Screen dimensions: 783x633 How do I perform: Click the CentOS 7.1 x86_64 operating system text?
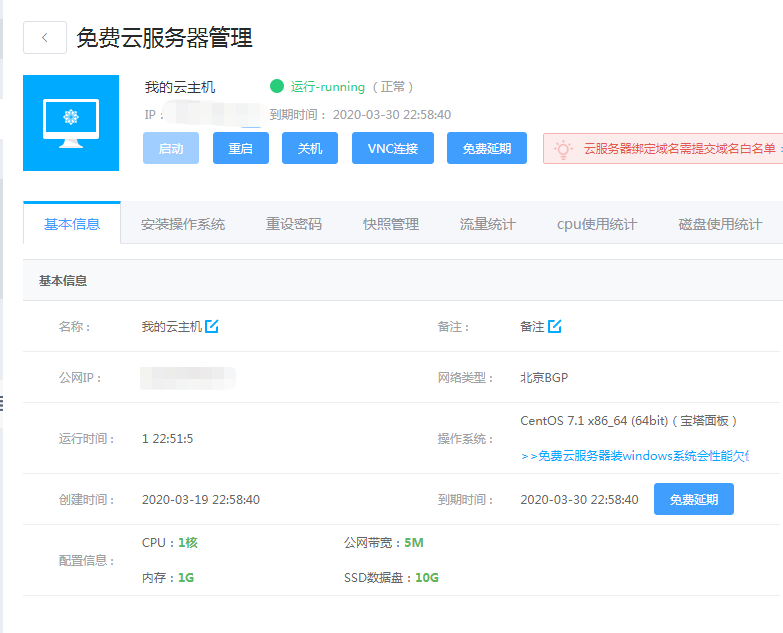click(629, 421)
